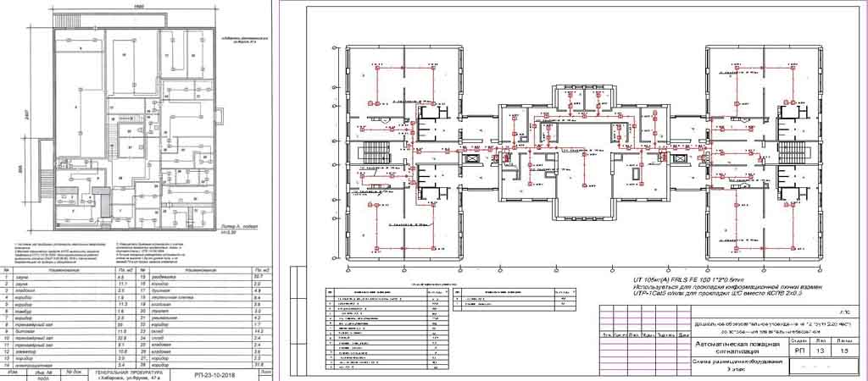868x381 pixels.
Task: Select the Автоматическая пожарная сигнализация title
Action: [737, 347]
